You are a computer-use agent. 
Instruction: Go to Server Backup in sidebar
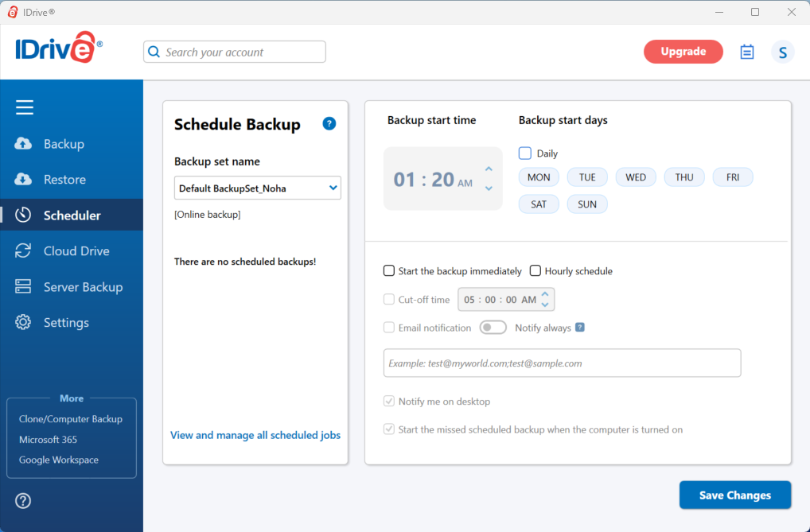click(83, 287)
